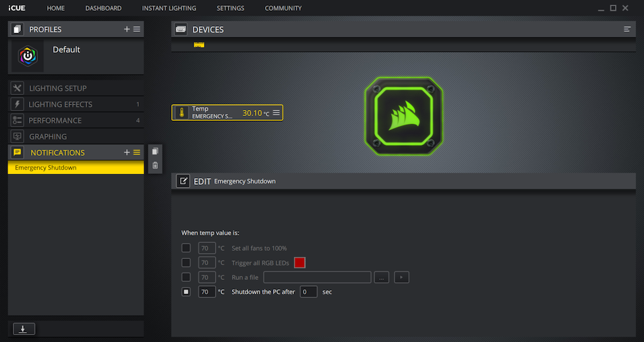The height and width of the screenshot is (342, 644).
Task: Add a new profile with plus
Action: tap(127, 29)
